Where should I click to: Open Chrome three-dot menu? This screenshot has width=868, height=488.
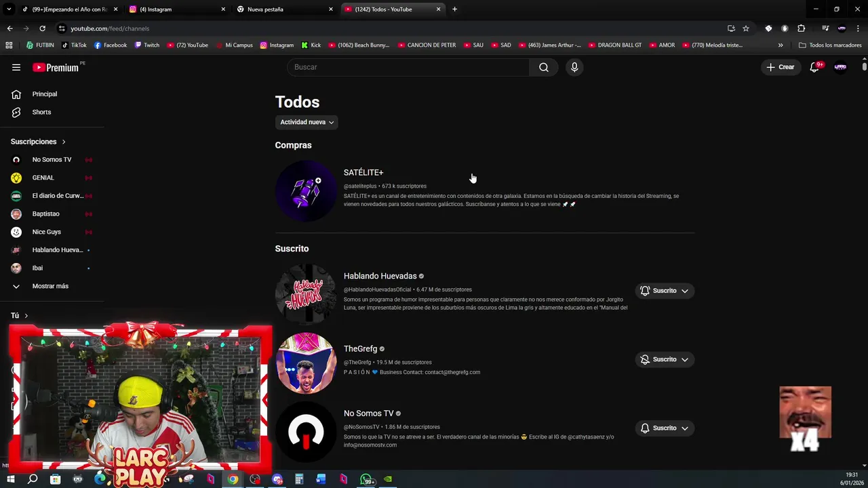[859, 28]
